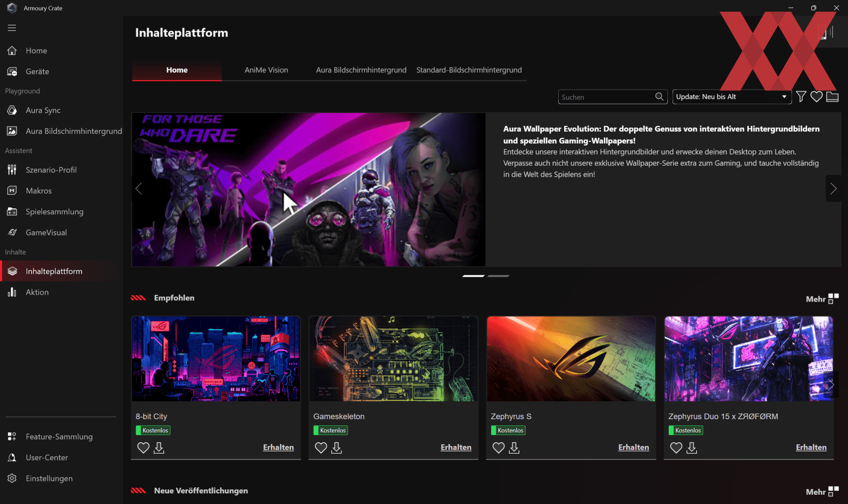The height and width of the screenshot is (504, 848).
Task: Click Mehr next to Empfohlen
Action: click(x=822, y=299)
